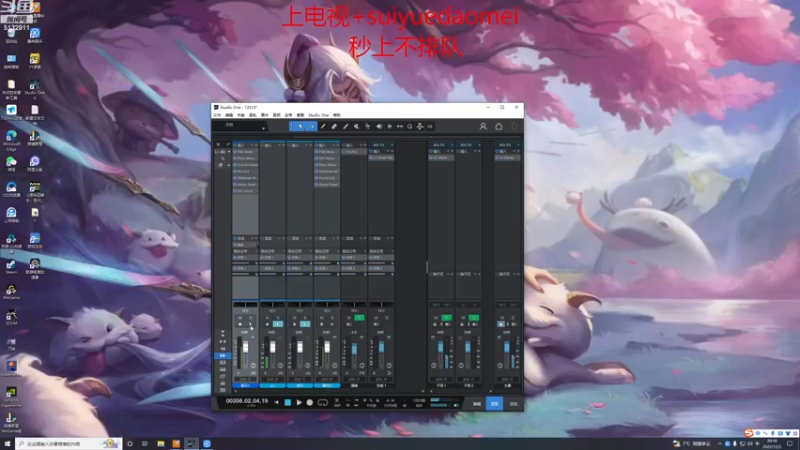
Task: Select the Listen speaker tool
Action: coord(379,127)
